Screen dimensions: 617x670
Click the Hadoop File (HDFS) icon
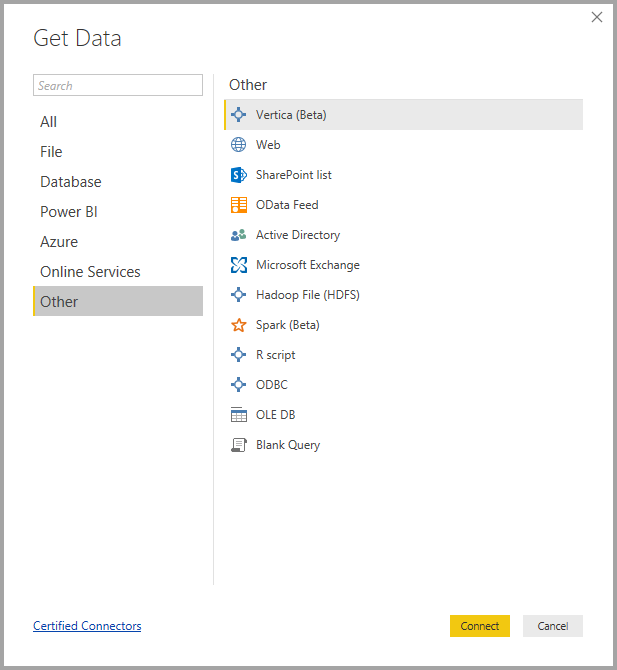(238, 294)
